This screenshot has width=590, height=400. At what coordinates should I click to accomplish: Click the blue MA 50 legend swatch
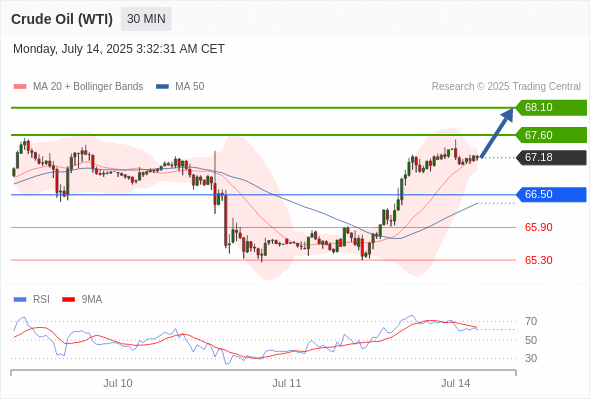[162, 87]
